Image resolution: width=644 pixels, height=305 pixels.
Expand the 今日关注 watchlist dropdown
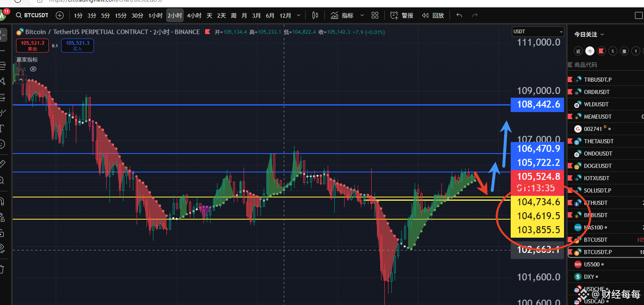[589, 34]
